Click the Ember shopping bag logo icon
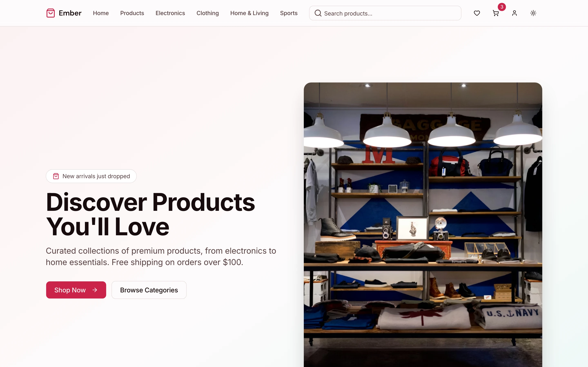The image size is (588, 367). pos(51,13)
